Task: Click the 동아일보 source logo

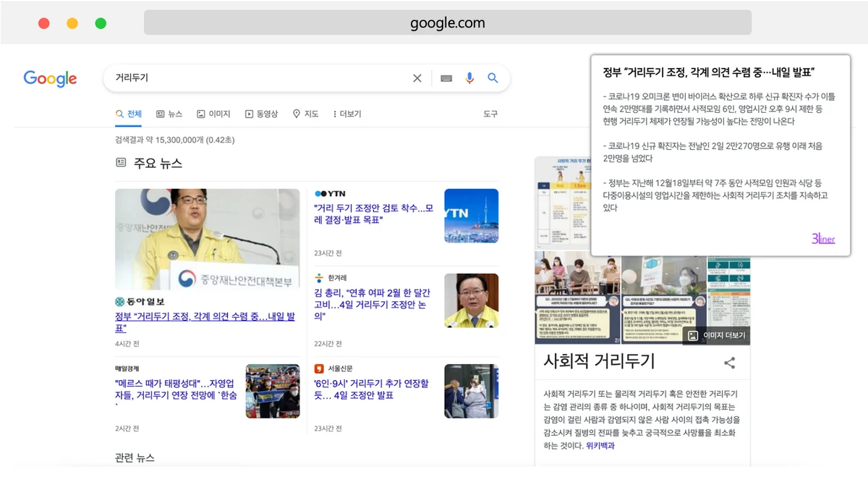Action: 140,301
